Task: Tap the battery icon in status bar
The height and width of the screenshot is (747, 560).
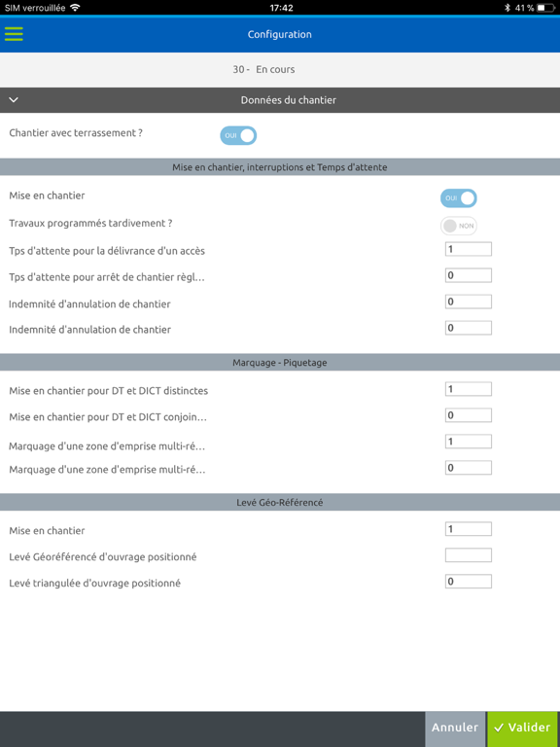Action: 546,8
